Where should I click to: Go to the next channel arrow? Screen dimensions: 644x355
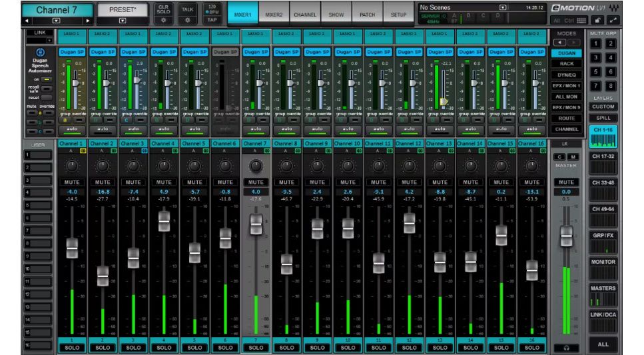(x=87, y=21)
